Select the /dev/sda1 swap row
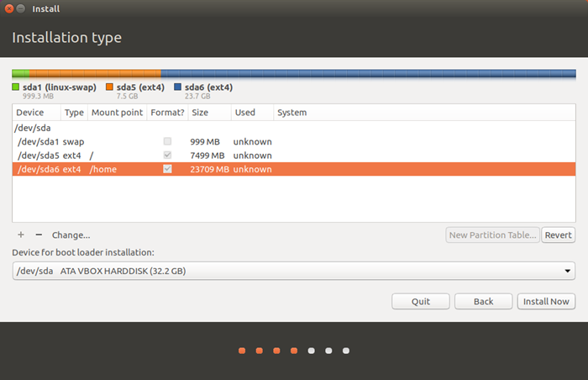Viewport: 588px width, 380px height. (x=294, y=141)
